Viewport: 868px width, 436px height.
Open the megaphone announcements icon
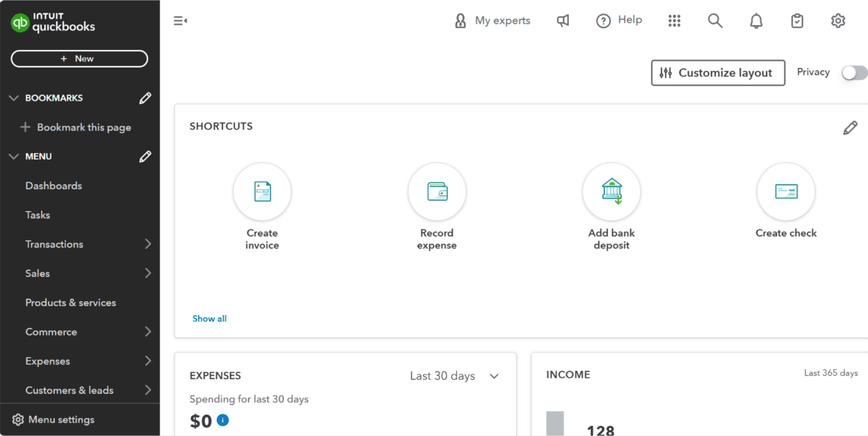coord(563,21)
